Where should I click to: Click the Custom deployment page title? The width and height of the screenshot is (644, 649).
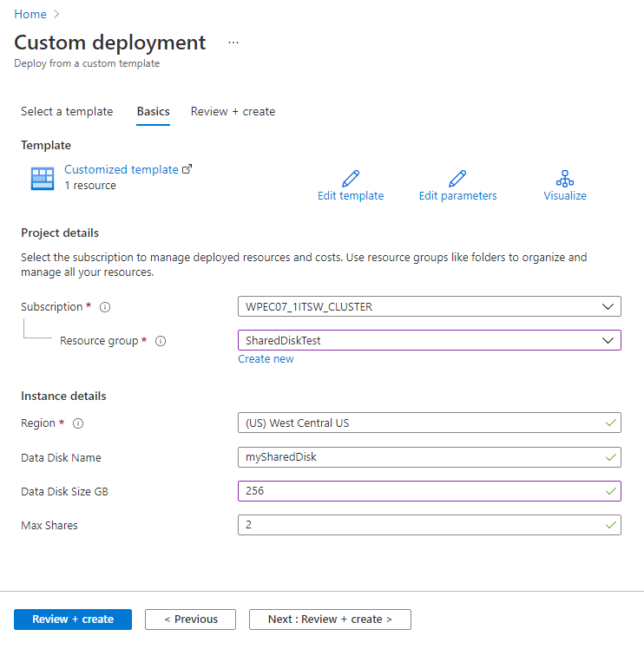tap(109, 43)
